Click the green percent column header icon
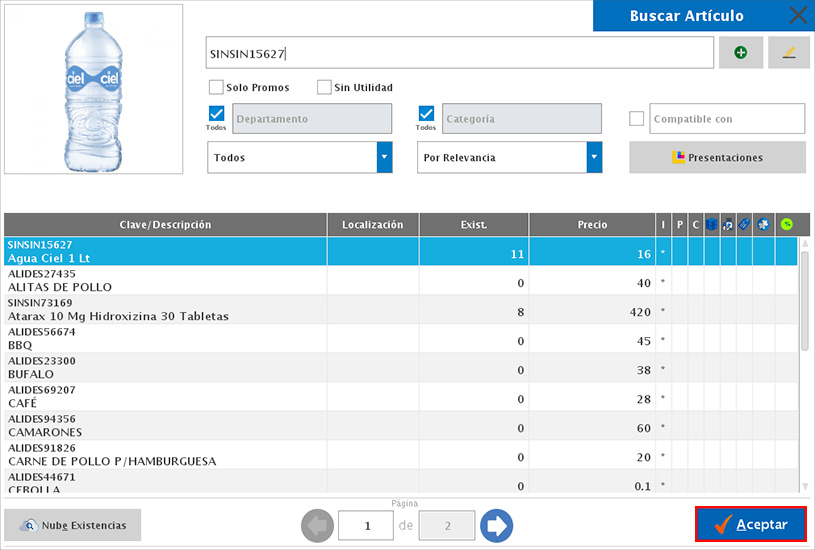Image resolution: width=815 pixels, height=550 pixels. click(786, 225)
